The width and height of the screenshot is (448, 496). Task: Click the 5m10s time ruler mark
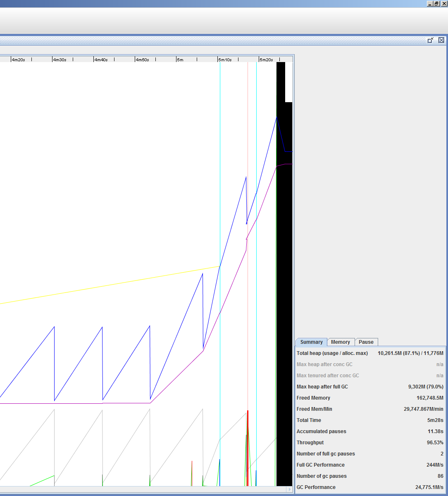pos(225,60)
